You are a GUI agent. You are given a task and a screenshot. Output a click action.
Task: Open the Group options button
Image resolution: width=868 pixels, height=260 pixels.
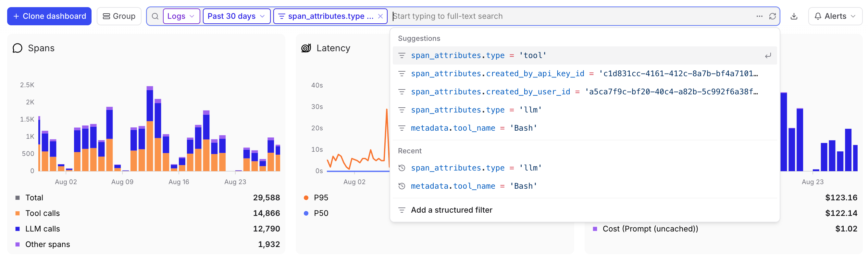[x=119, y=16]
